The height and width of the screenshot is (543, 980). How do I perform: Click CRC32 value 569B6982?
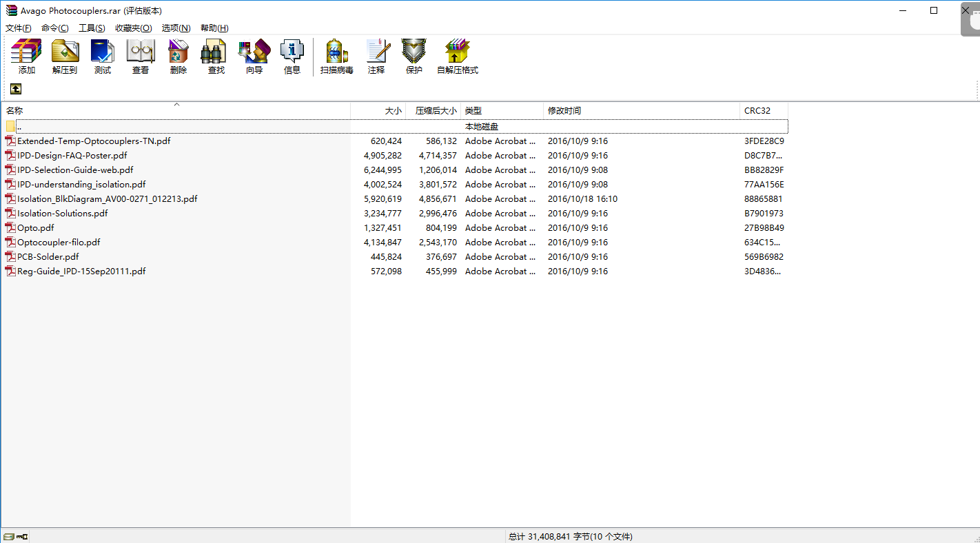pyautogui.click(x=764, y=256)
